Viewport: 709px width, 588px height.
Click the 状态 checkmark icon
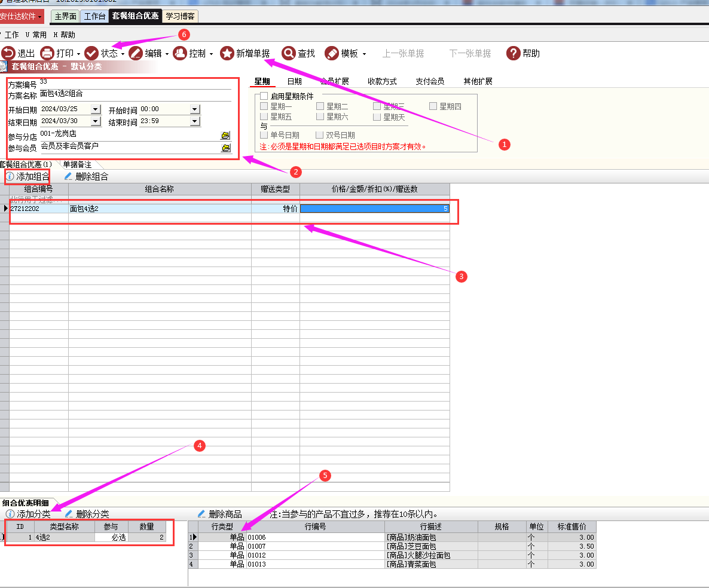tap(91, 53)
